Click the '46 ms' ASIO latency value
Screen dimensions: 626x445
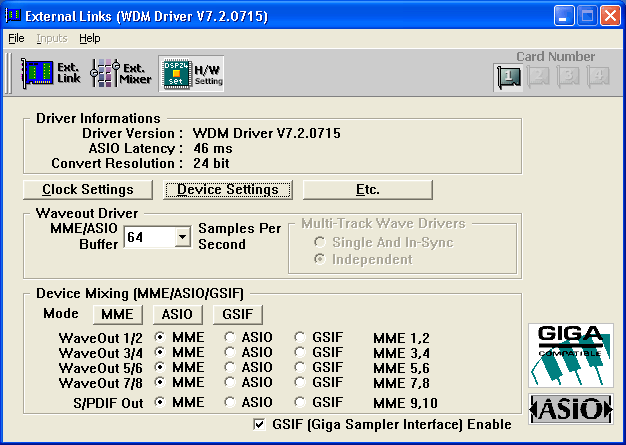213,148
